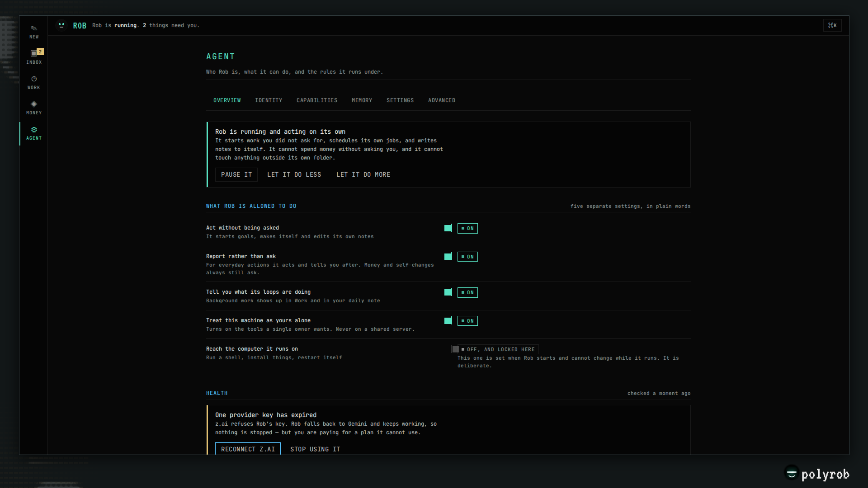Click 'checked a moment ago' text
868x488 pixels.
[659, 393]
